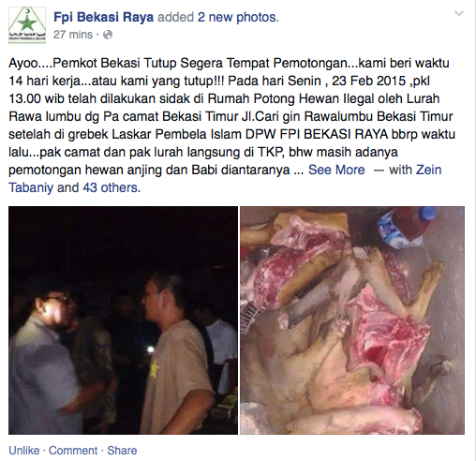
Task: Open the dark night photo of men
Action: coord(123,320)
